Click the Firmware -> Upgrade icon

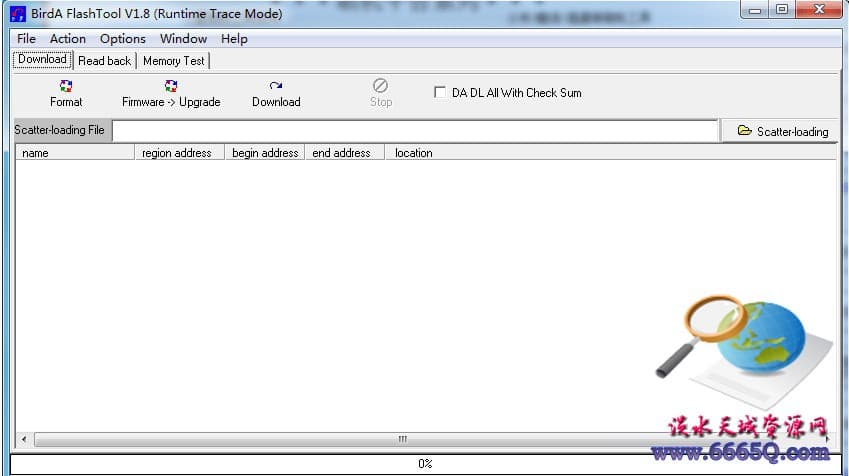(x=171, y=86)
